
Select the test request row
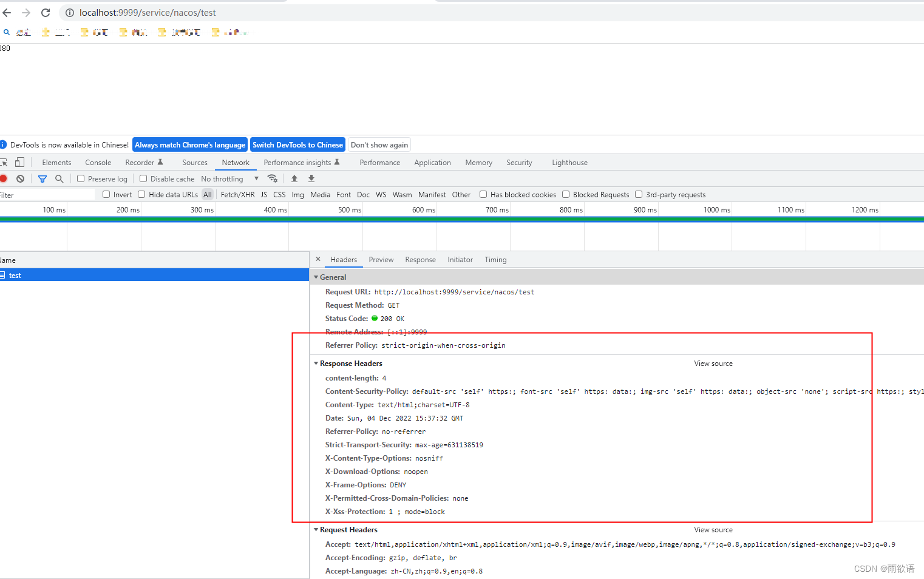coord(154,275)
